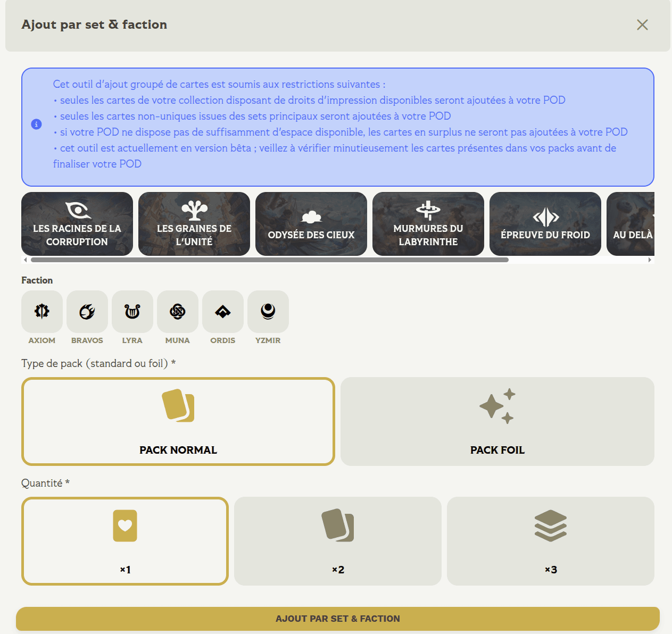Screen dimensions: 672x634
Task: Select the Épreuve du Froid set
Action: [x=545, y=224]
